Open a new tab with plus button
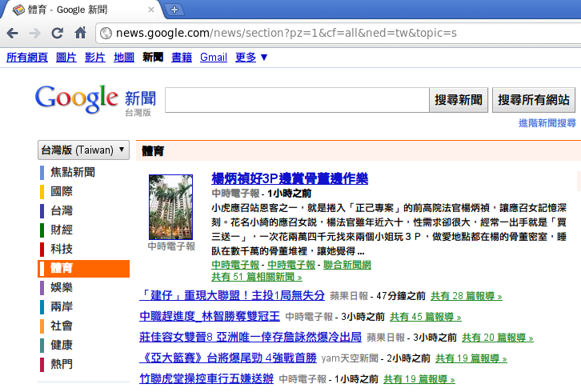 [174, 10]
